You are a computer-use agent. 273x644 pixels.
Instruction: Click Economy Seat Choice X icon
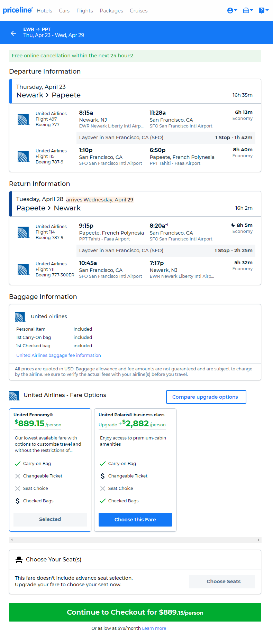(18, 489)
